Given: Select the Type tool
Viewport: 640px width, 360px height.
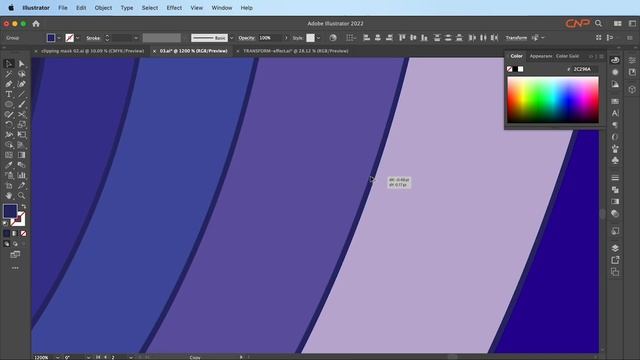Looking at the screenshot, I should 9,94.
